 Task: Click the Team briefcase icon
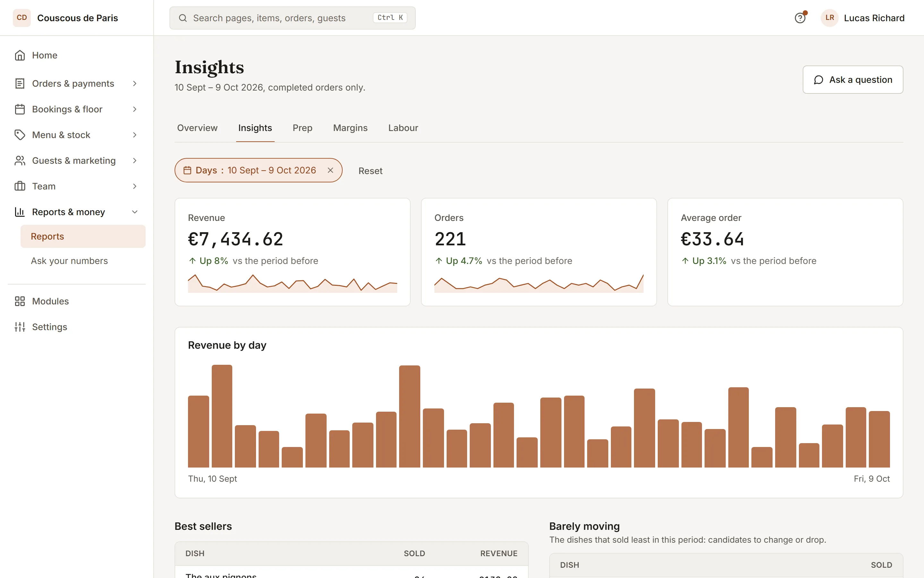[20, 186]
